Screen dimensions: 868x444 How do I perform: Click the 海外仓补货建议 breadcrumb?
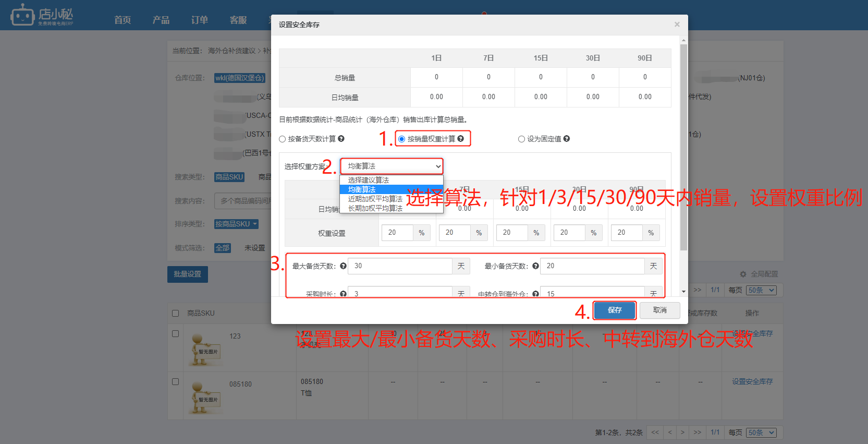pos(232,51)
